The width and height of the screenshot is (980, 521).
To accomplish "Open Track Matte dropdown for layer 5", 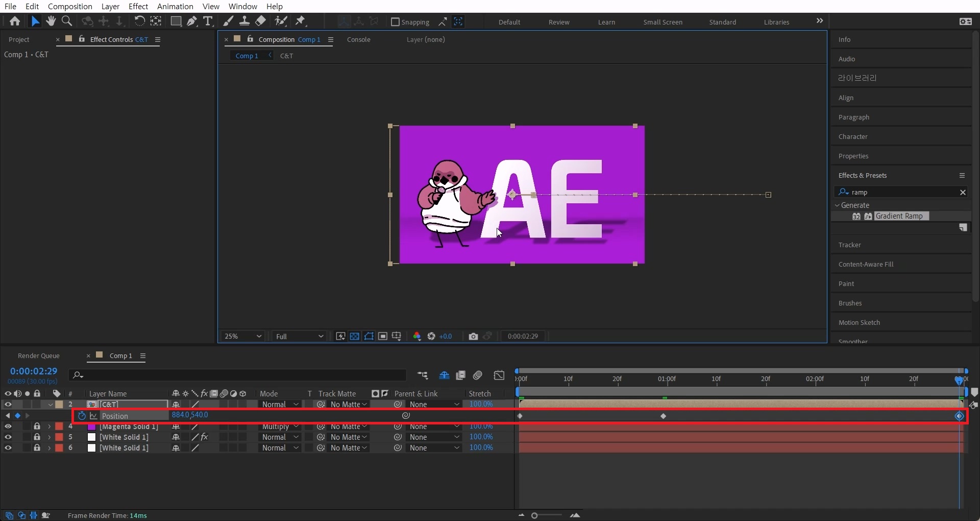I will tap(349, 437).
